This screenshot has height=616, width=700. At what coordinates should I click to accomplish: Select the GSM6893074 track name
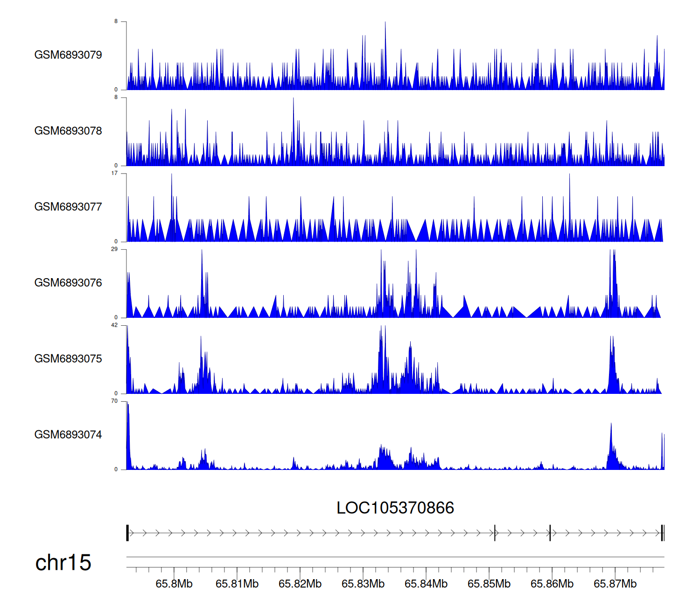(x=68, y=435)
